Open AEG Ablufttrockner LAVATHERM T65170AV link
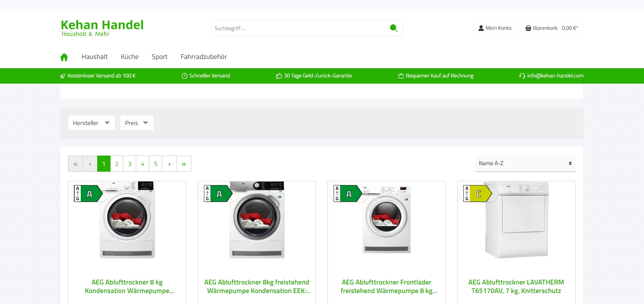This screenshot has width=644, height=304. (516, 287)
